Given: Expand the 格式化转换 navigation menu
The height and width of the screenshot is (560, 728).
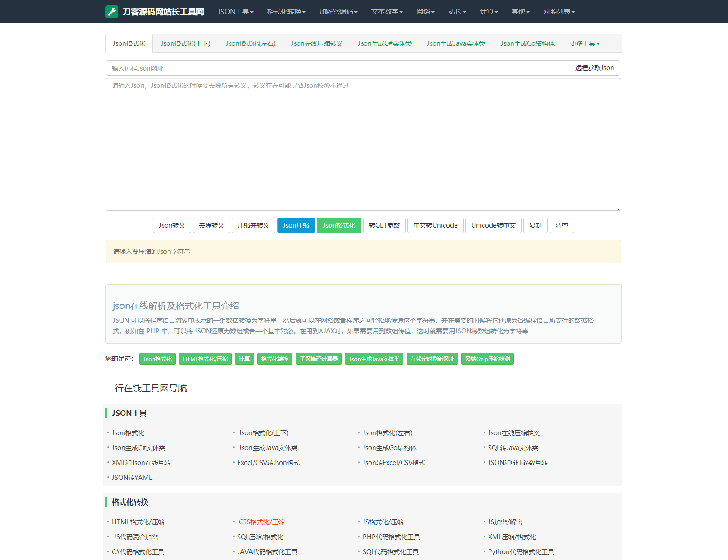Looking at the screenshot, I should pos(286,12).
